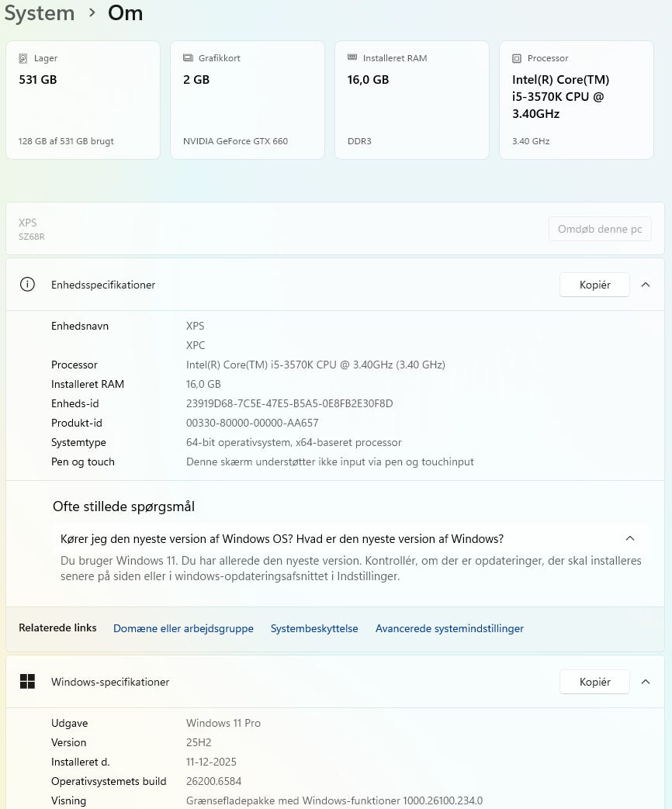Select the Intel Core i5-3570K Processor card
This screenshot has width=672, height=809.
point(577,101)
